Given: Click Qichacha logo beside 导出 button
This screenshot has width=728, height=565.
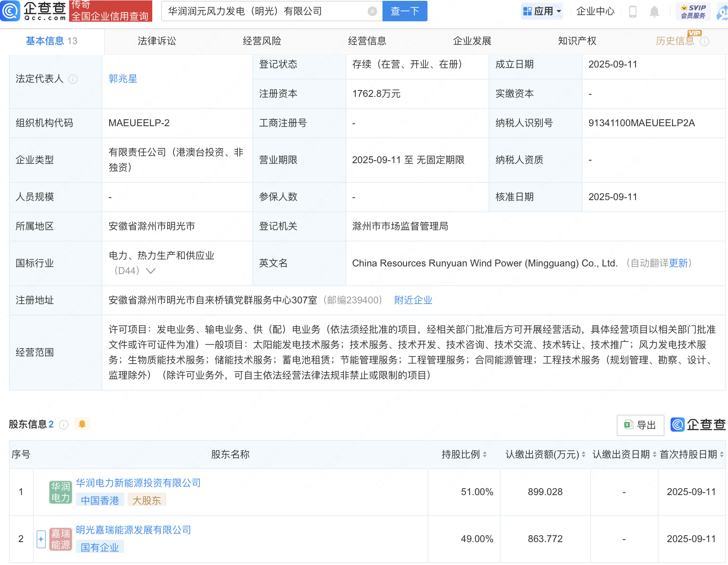Looking at the screenshot, I should coord(698,425).
